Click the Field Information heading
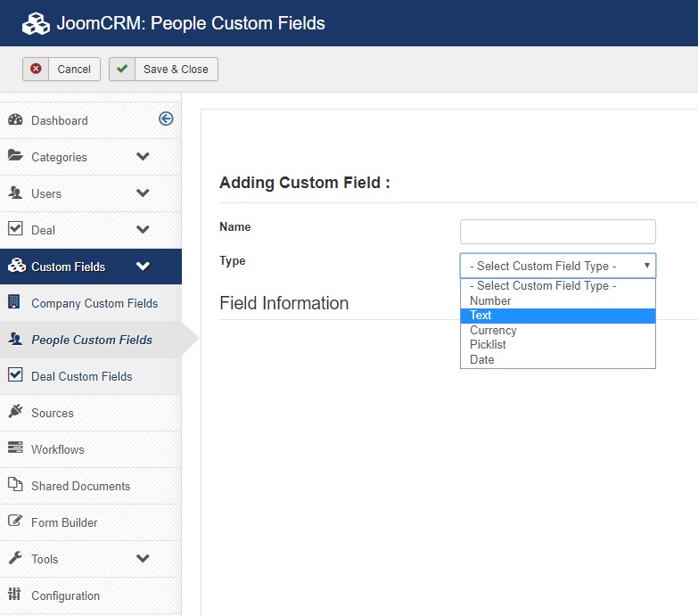 coord(284,303)
